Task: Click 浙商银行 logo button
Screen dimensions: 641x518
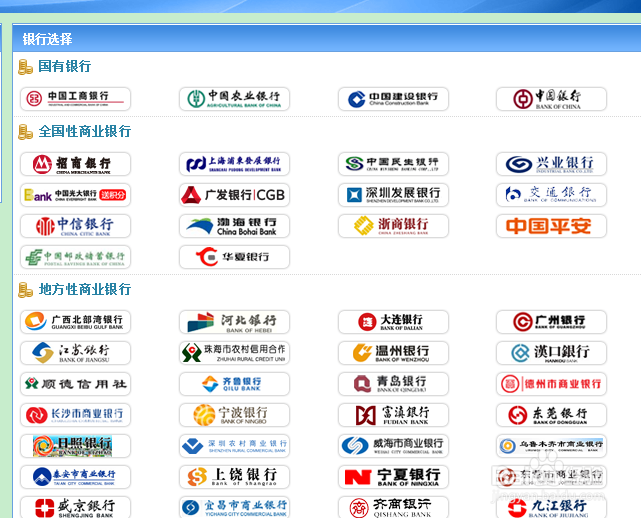Action: (x=393, y=226)
